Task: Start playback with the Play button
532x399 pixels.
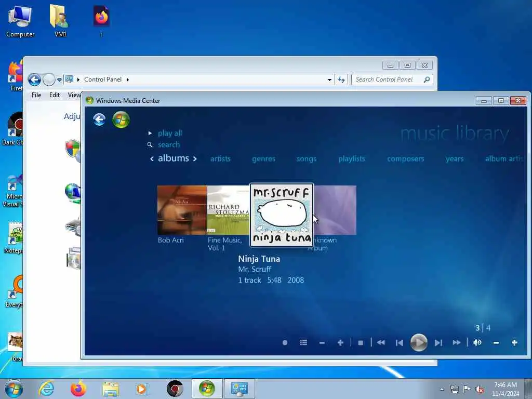Action: (419, 343)
